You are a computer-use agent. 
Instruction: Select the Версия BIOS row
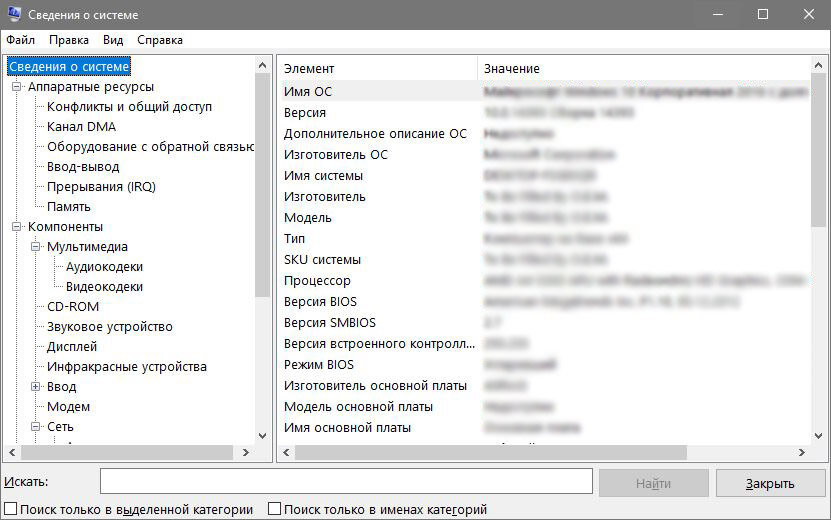coord(544,302)
